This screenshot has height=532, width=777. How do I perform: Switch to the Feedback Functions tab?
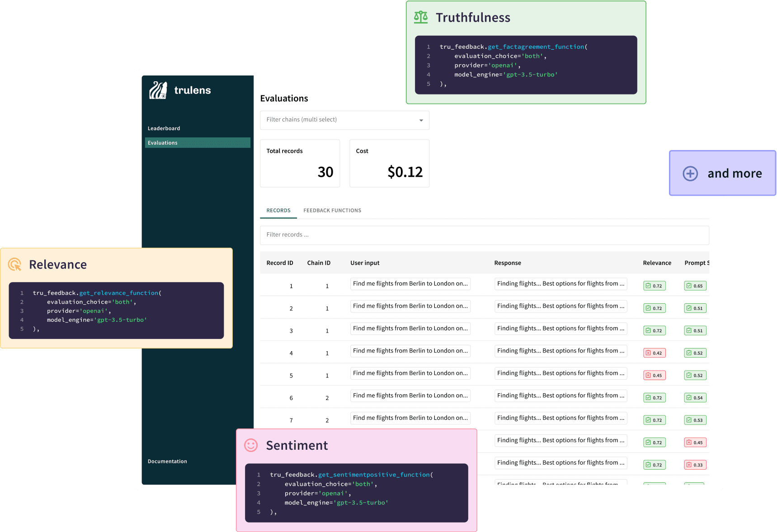point(332,211)
